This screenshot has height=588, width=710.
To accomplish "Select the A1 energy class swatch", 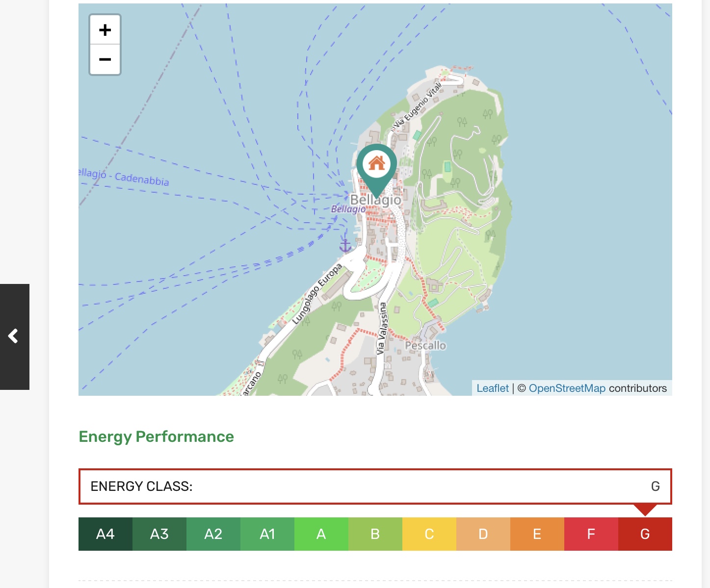I will click(x=267, y=534).
